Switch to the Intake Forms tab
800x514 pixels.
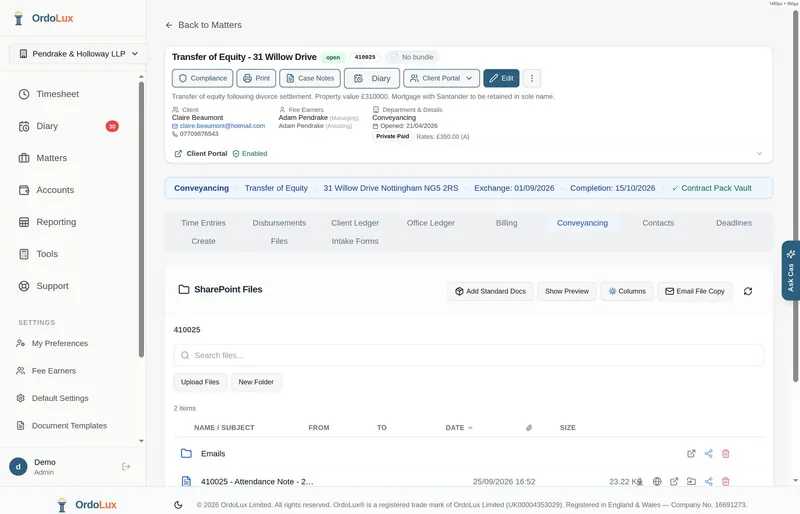[x=355, y=241]
